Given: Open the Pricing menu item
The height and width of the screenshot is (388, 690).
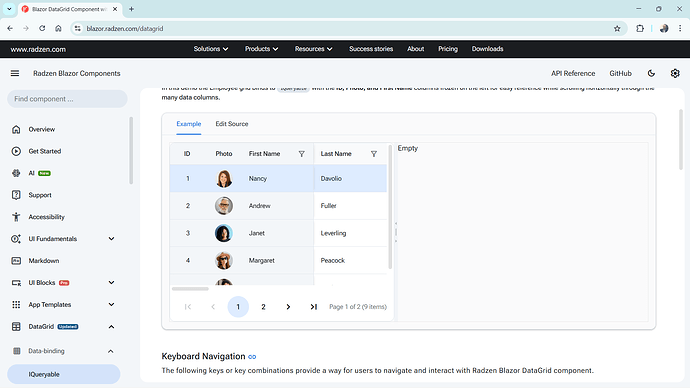Looking at the screenshot, I should 448,49.
